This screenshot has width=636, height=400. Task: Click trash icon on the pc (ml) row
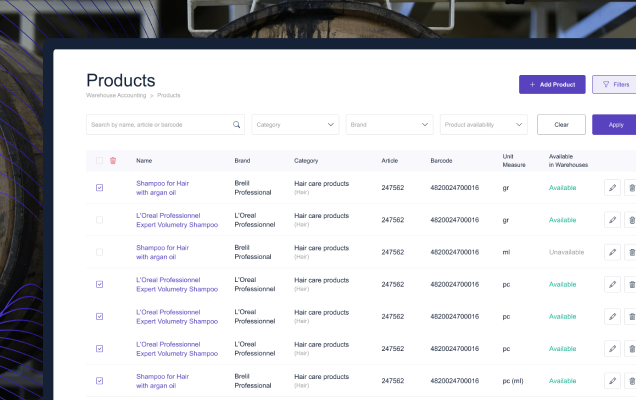[x=631, y=381]
